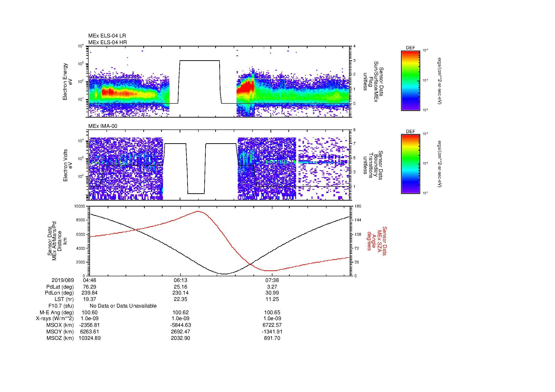
Task: Click the MSOX value -5844.63
Action: point(181,325)
